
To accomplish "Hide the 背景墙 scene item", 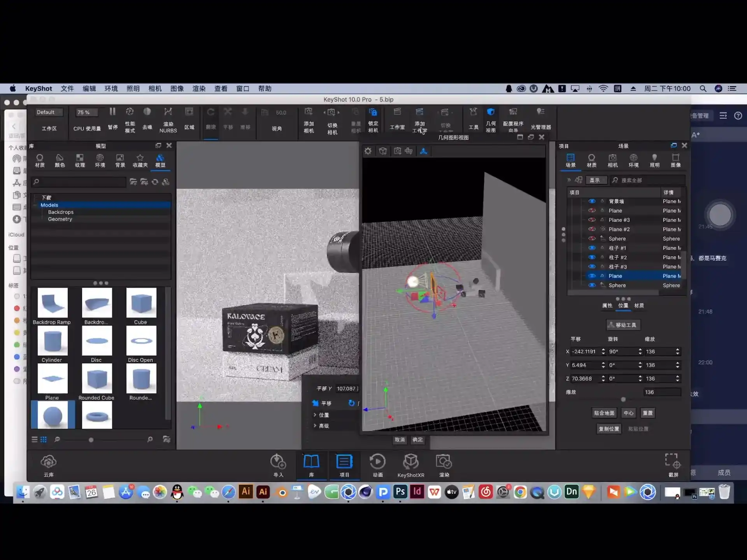I will pos(592,201).
